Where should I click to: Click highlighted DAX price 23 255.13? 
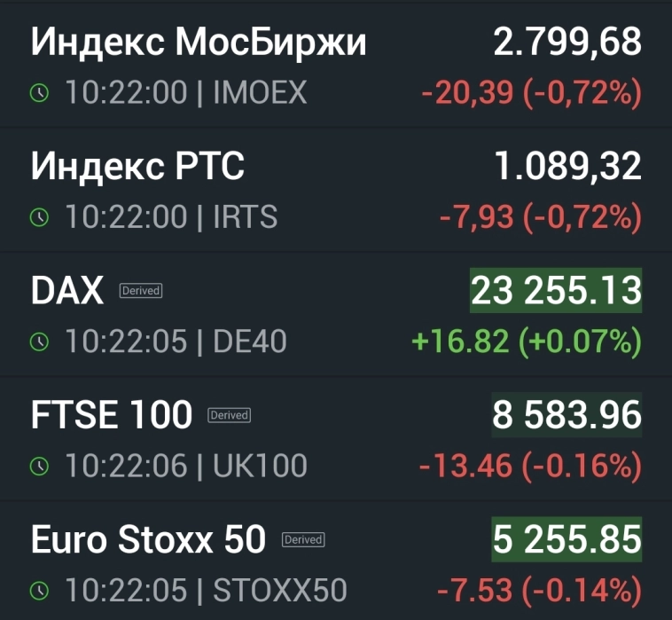click(x=556, y=291)
